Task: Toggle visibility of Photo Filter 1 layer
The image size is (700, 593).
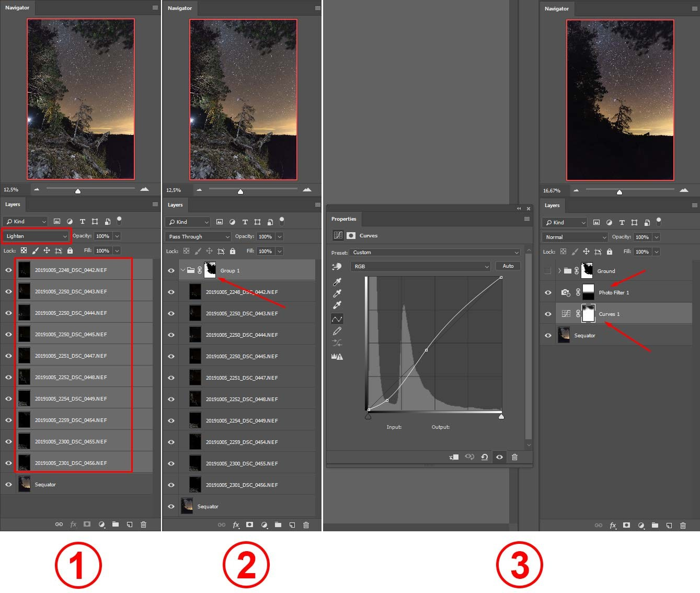Action: pos(548,292)
